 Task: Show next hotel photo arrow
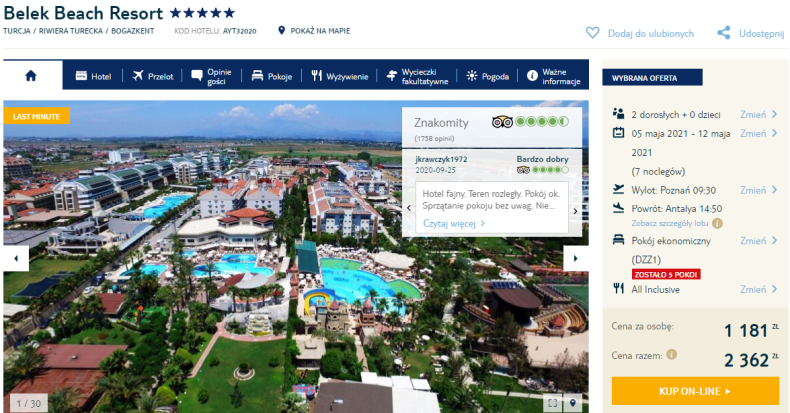(575, 258)
